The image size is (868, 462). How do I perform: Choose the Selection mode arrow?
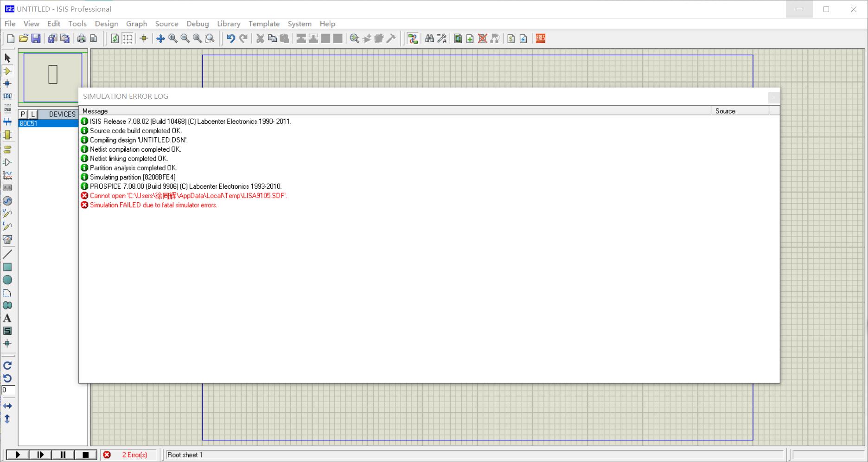pyautogui.click(x=7, y=58)
